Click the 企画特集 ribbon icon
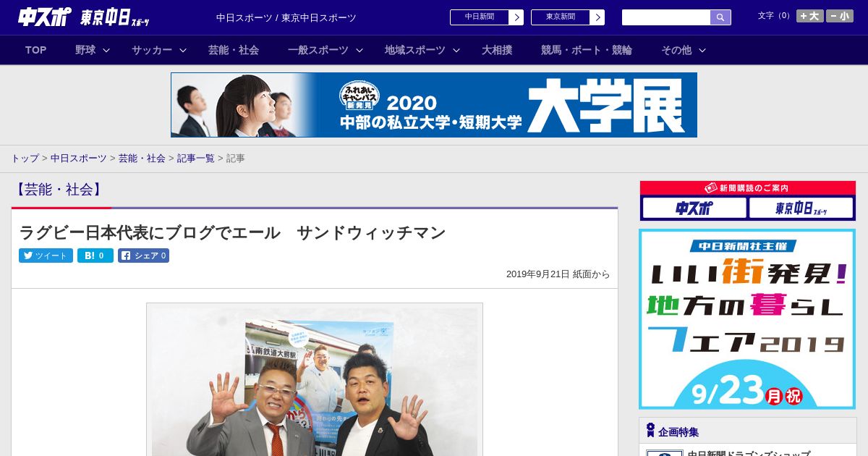 click(x=650, y=431)
